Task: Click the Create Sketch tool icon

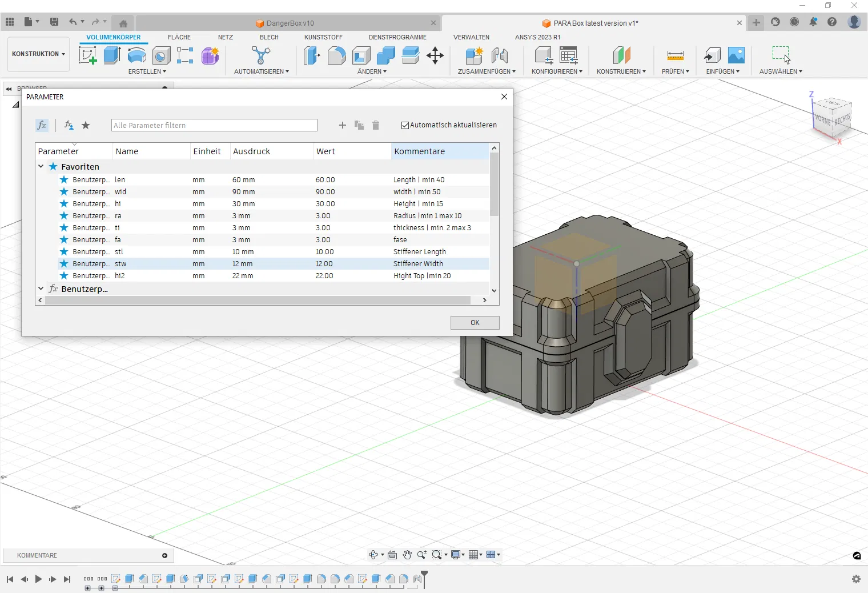Action: [x=87, y=55]
